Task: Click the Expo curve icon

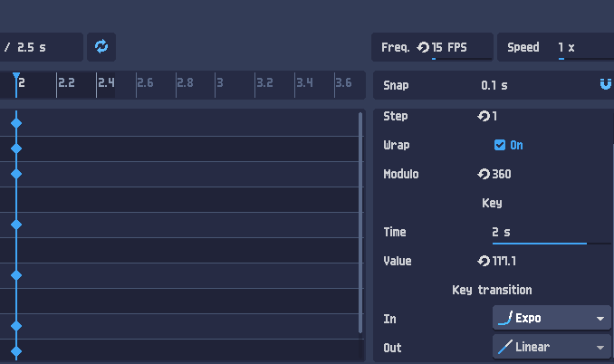Action: coord(505,318)
